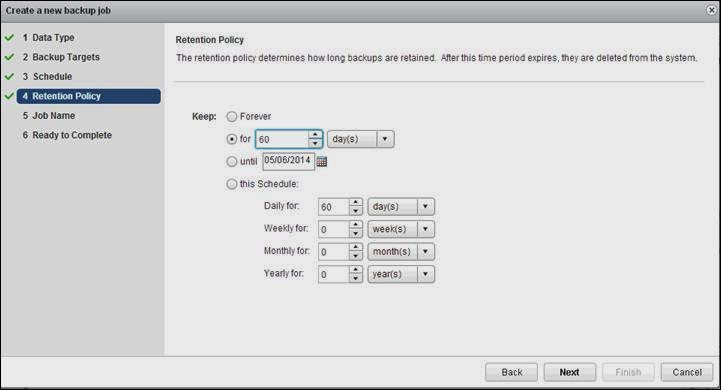The height and width of the screenshot is (390, 721).
Task: Select step 4 Retention Policy
Action: click(x=89, y=96)
